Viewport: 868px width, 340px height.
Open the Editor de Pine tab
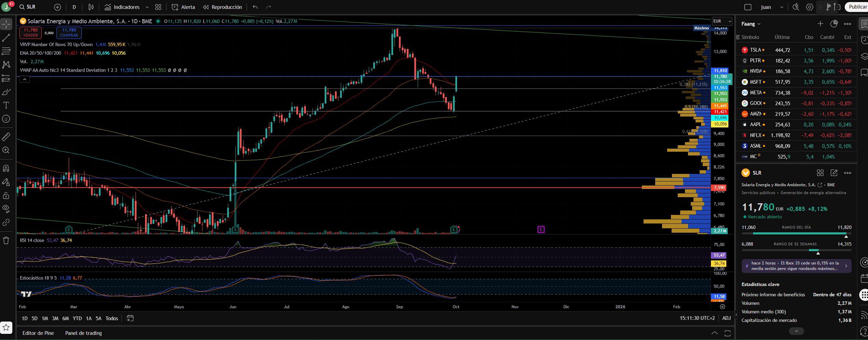[38, 333]
